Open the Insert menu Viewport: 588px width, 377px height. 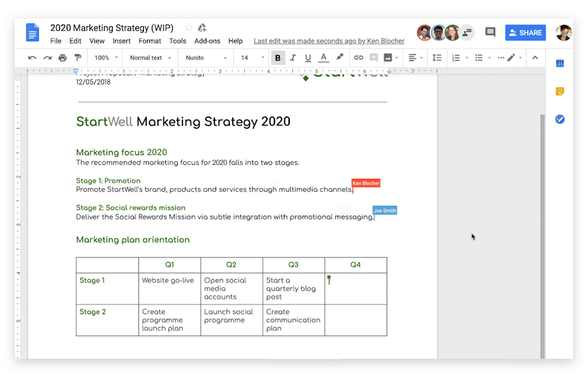tap(121, 41)
